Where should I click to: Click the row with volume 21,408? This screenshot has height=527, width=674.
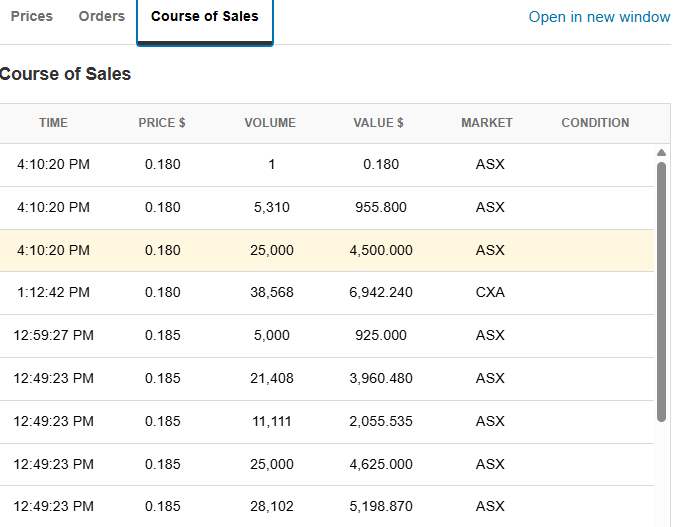point(272,379)
